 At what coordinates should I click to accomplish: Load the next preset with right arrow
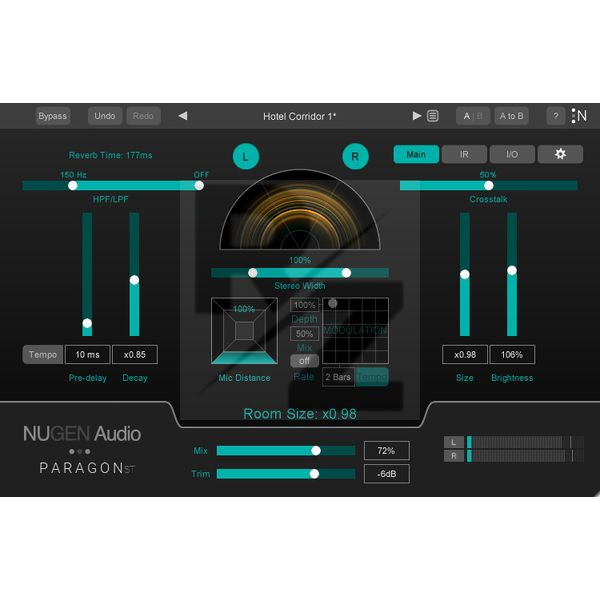click(x=417, y=116)
